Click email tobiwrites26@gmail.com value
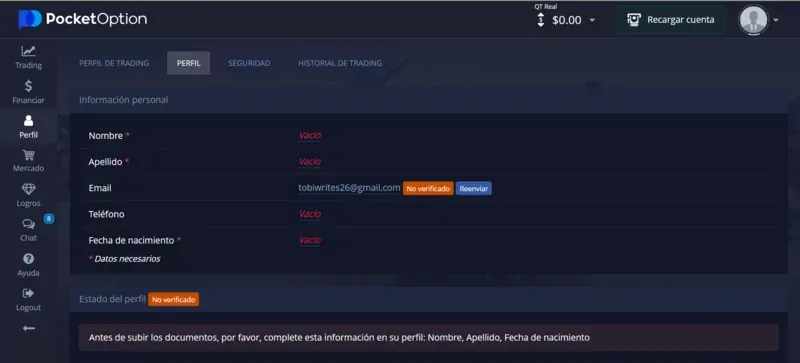Image resolution: width=800 pixels, height=363 pixels. [349, 188]
